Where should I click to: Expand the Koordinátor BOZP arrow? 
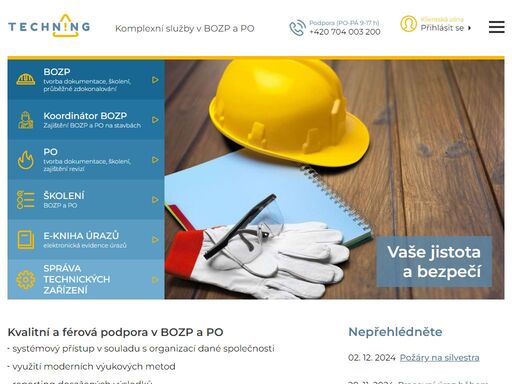(x=155, y=120)
